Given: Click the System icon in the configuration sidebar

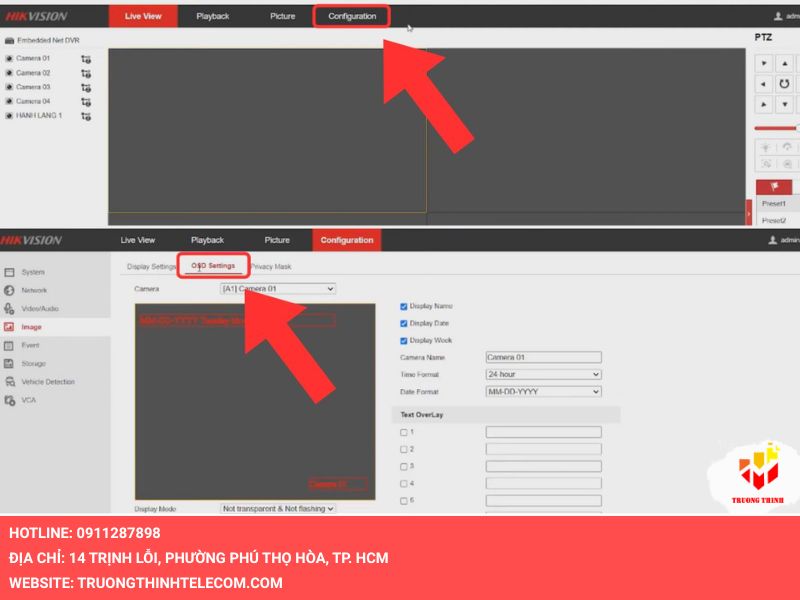Looking at the screenshot, I should tap(9, 272).
